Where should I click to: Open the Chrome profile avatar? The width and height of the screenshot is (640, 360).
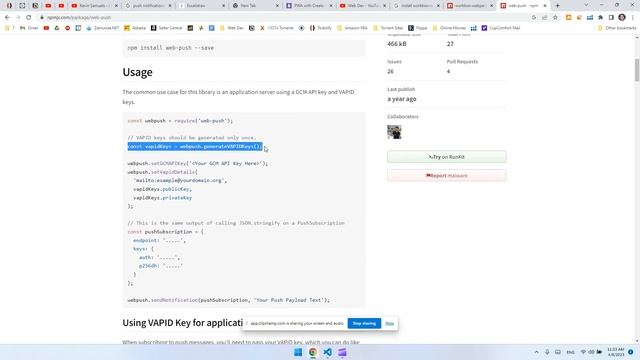(622, 18)
